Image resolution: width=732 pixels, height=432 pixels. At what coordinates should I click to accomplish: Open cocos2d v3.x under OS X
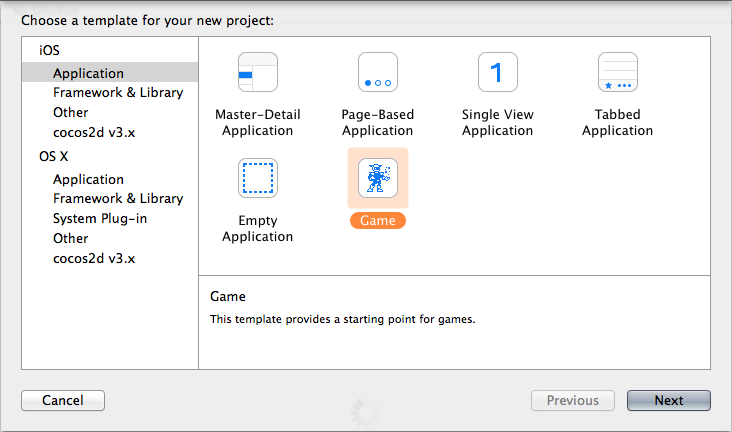click(94, 259)
